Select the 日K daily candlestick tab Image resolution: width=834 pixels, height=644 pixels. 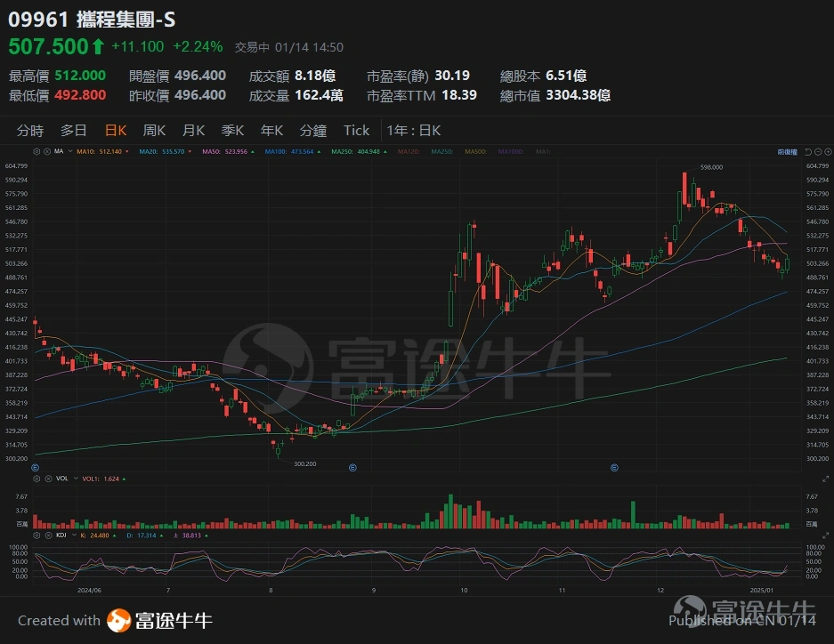(x=116, y=131)
